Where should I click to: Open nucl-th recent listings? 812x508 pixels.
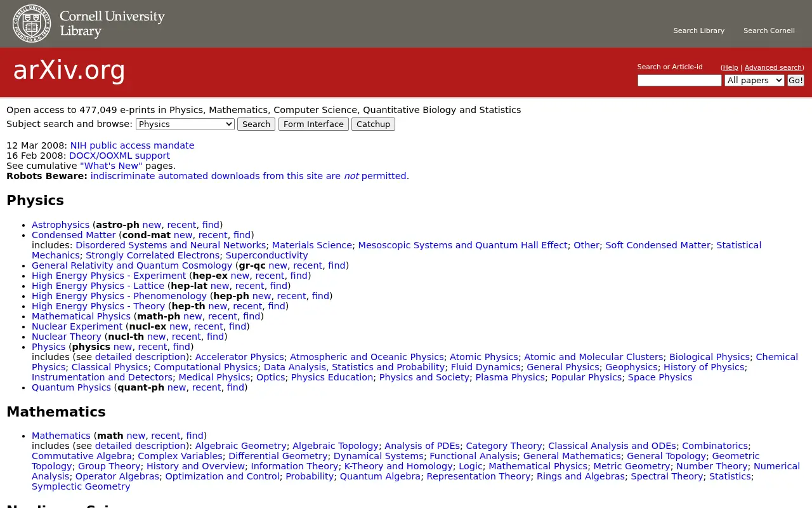click(x=186, y=337)
